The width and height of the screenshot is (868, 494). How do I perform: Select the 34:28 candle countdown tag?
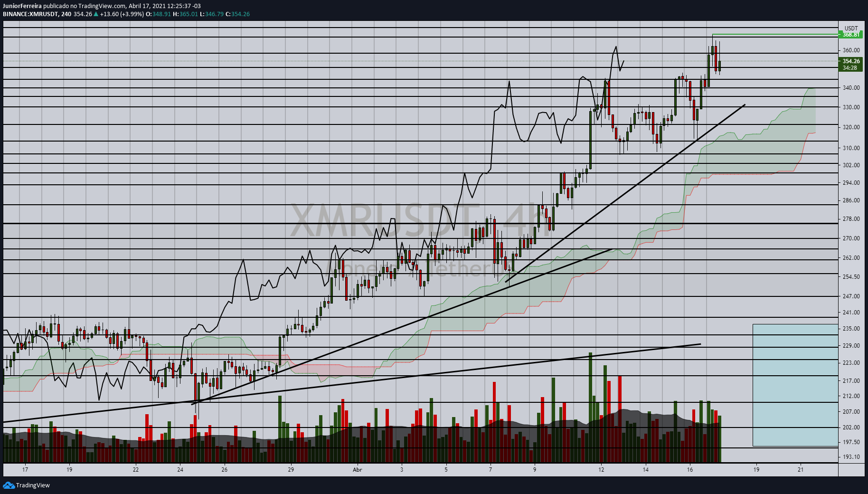[851, 68]
